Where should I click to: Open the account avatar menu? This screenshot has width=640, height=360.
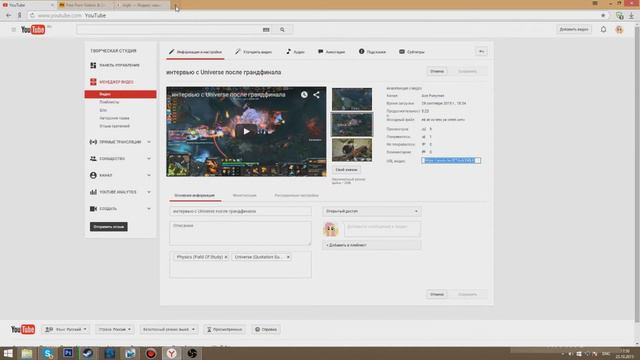619,29
